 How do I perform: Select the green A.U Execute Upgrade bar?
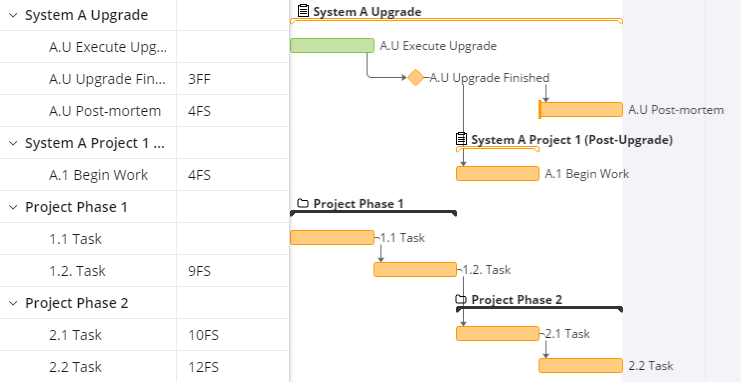(x=332, y=45)
